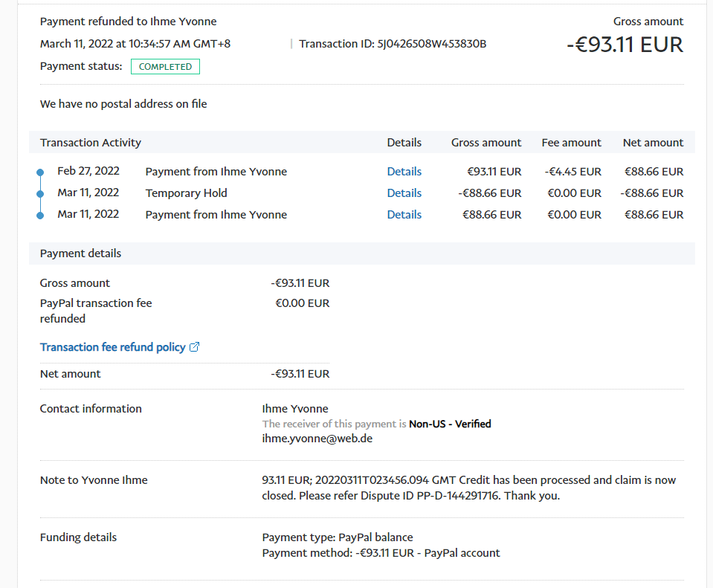Open Details for Feb 27 payment

pyautogui.click(x=404, y=172)
